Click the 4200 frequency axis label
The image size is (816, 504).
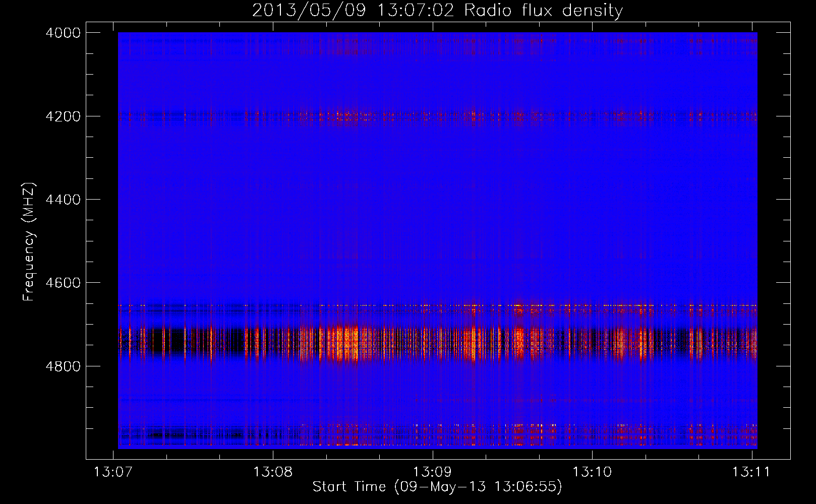(x=63, y=116)
